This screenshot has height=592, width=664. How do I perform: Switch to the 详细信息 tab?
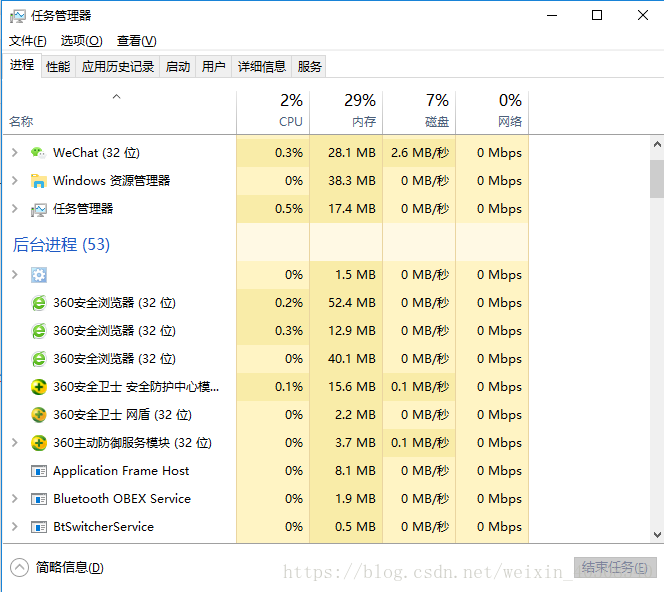262,66
